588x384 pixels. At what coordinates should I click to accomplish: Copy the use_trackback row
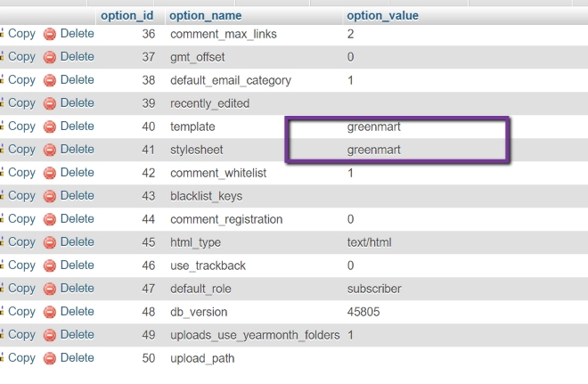(21, 266)
